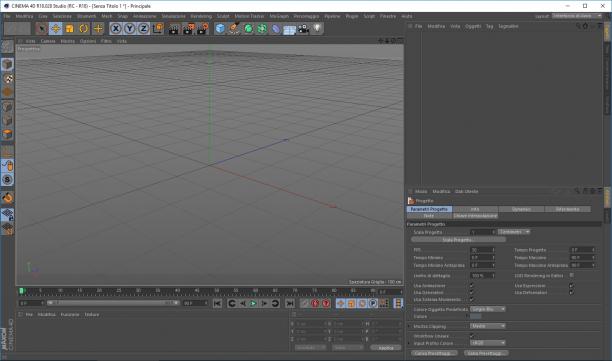Activate the Rotate tool in top toolbar
The height and width of the screenshot is (361, 612).
[84, 28]
